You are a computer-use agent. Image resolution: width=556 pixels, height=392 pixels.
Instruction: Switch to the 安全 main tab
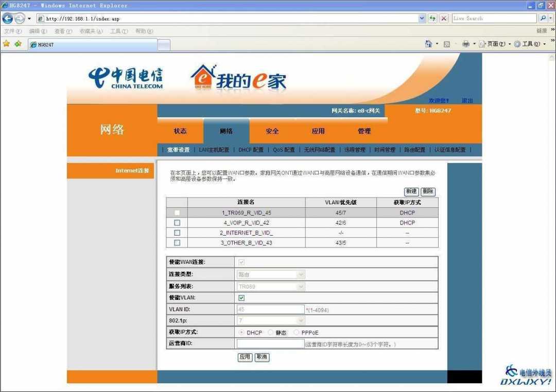click(272, 131)
